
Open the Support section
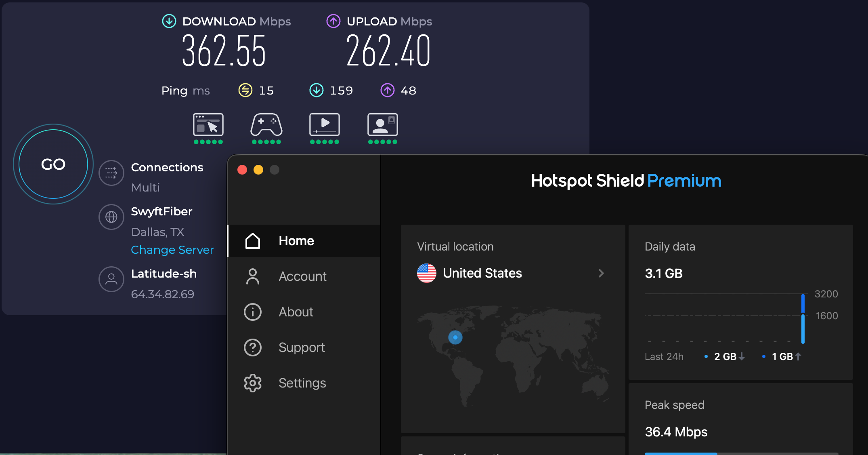302,347
